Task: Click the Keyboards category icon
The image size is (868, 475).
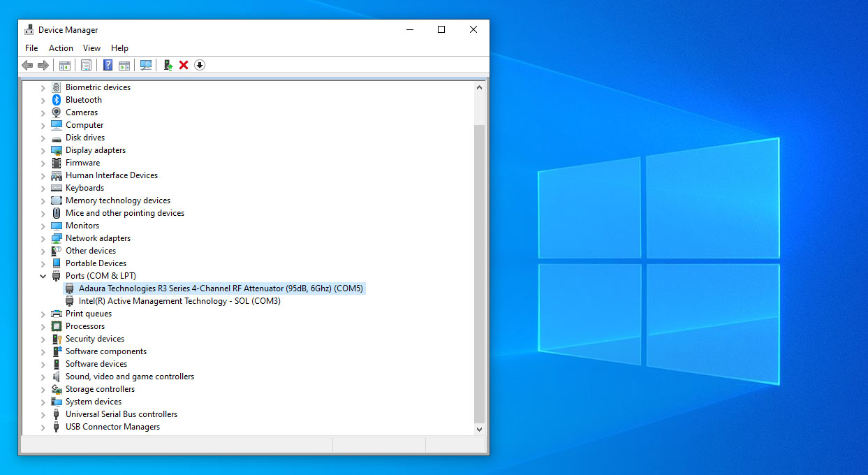Action: (57, 188)
